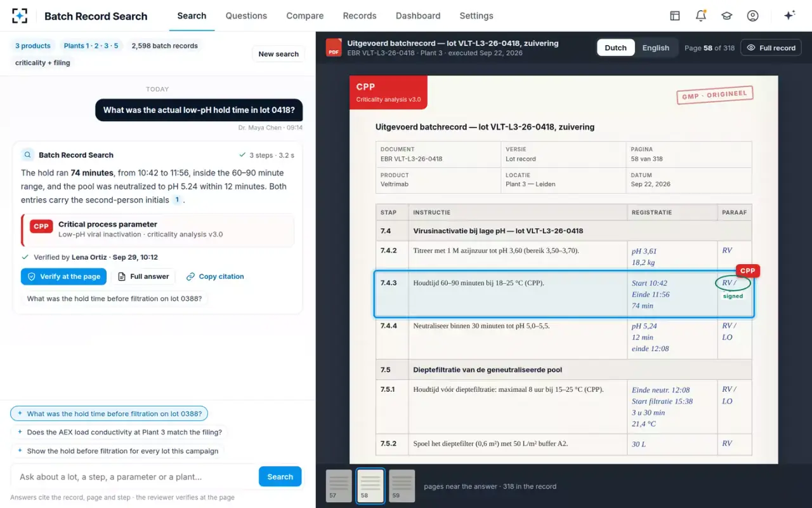Viewport: 812px width, 508px height.
Task: Open the Full record view
Action: [771, 48]
